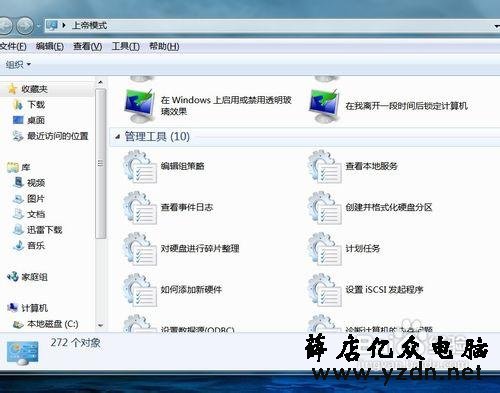The image size is (500, 393).
Task: Select 家庭组 in the navigation pane
Action: (34, 277)
